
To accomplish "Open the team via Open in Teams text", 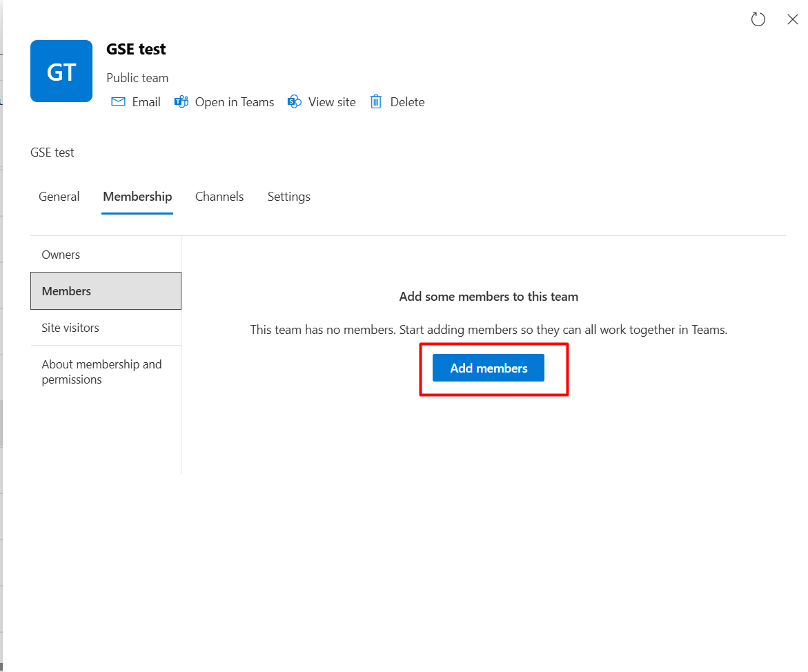I will 235,102.
